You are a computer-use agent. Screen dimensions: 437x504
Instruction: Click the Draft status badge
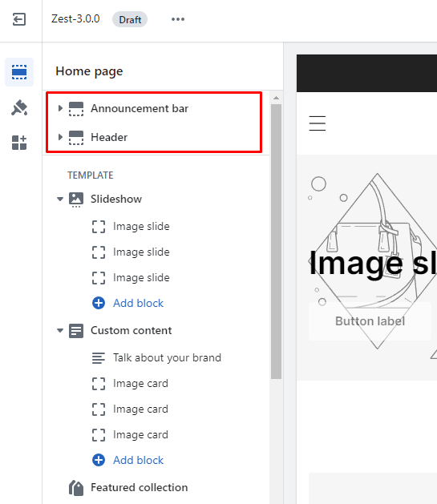[x=130, y=19]
